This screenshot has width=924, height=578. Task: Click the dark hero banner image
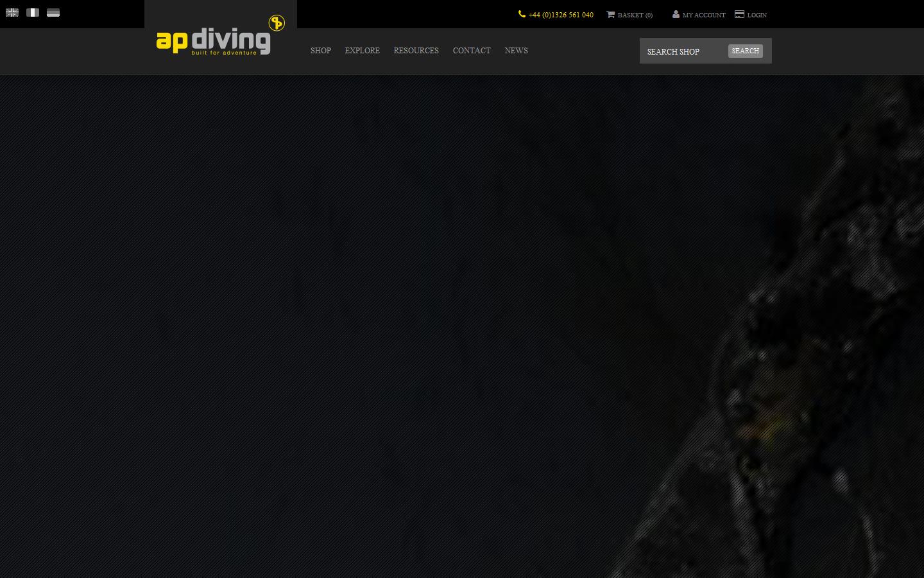(x=462, y=321)
